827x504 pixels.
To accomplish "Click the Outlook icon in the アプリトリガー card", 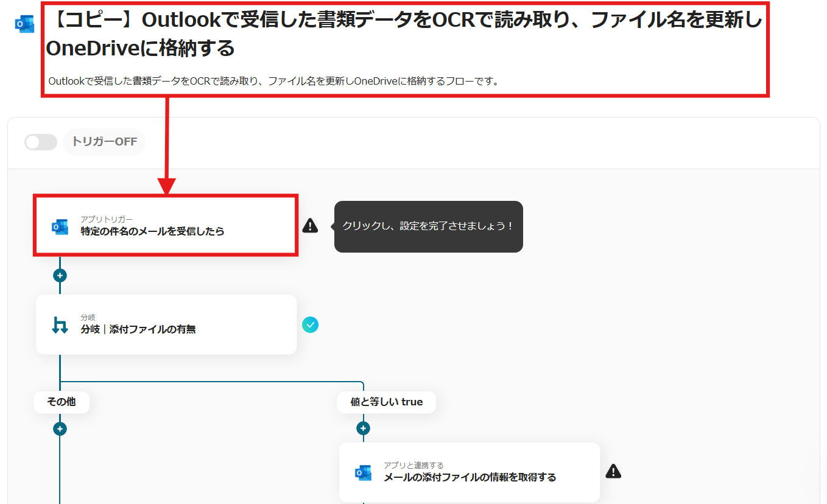I will point(60,226).
